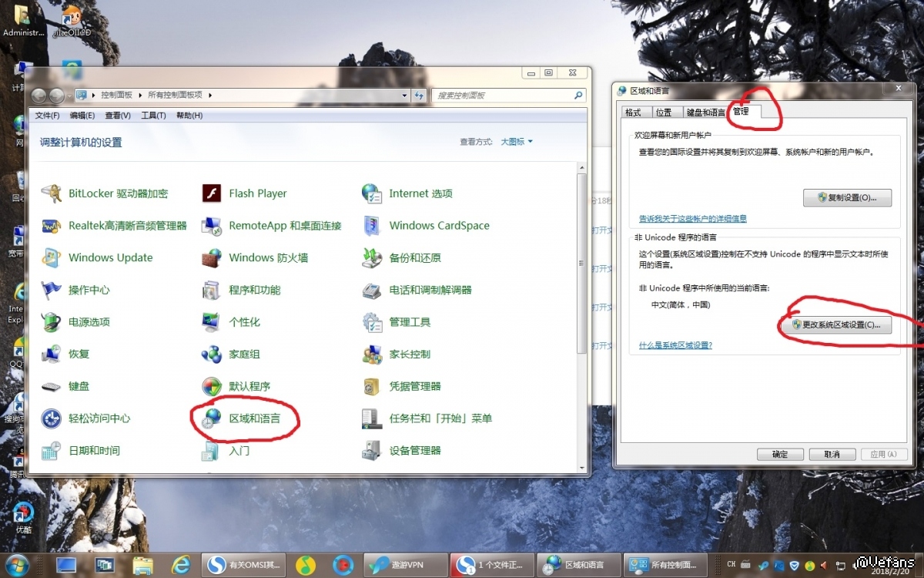Open 优酷 desktop shortcut
The width and height of the screenshot is (924, 578).
tap(23, 519)
